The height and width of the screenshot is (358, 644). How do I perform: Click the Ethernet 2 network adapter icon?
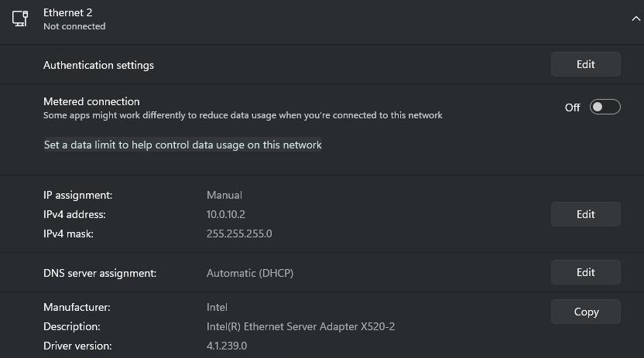(x=19, y=19)
